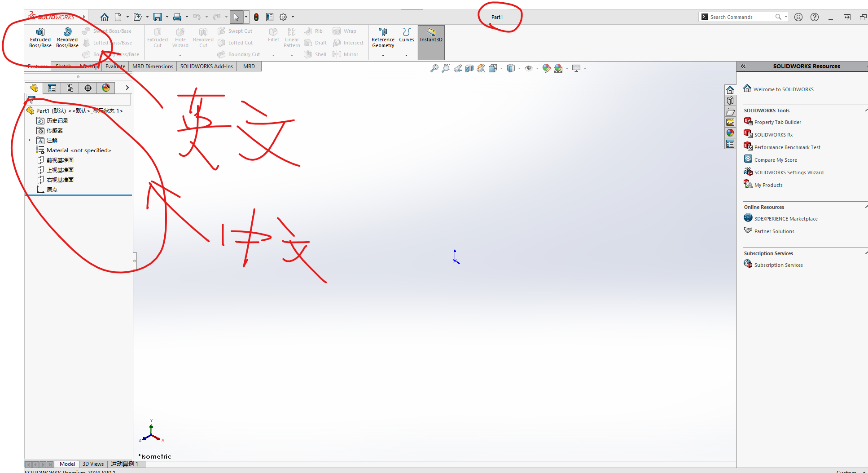868x473 pixels.
Task: Open the Edit Appearance color tool
Action: point(546,68)
